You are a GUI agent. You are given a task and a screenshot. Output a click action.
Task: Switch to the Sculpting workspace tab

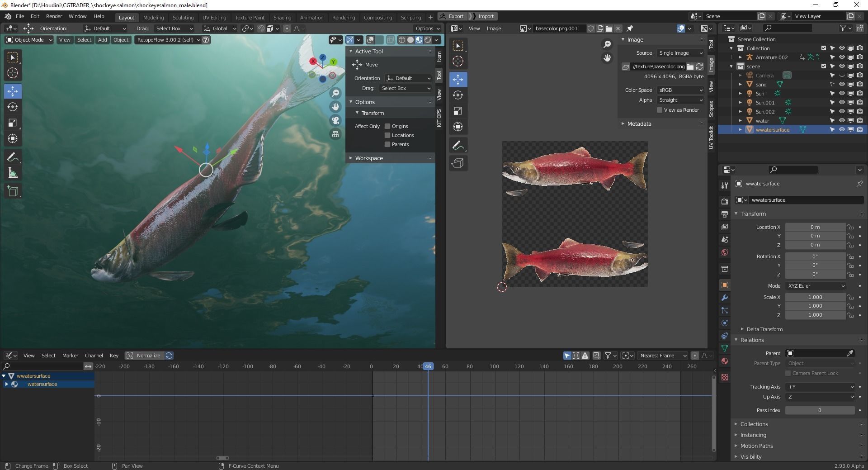pyautogui.click(x=183, y=18)
